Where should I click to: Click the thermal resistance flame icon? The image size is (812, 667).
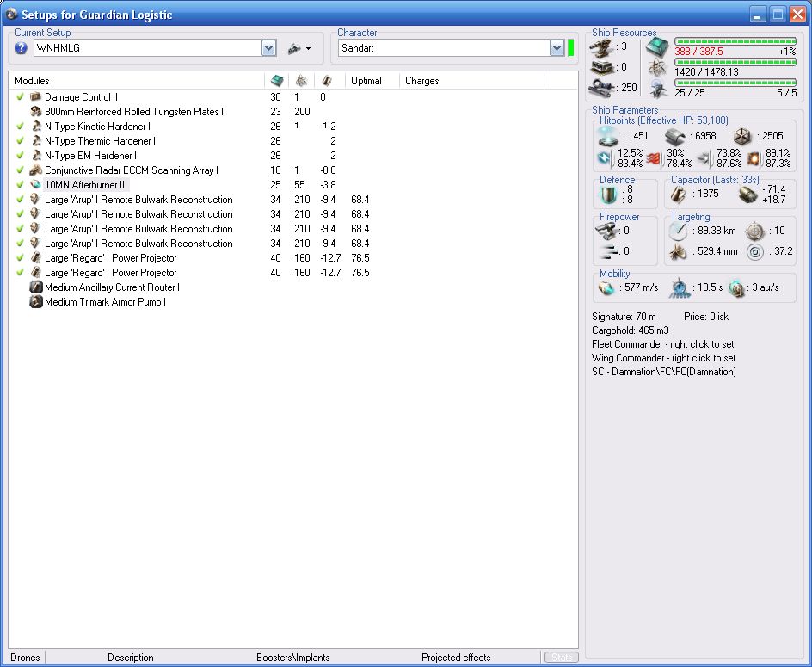tap(654, 158)
